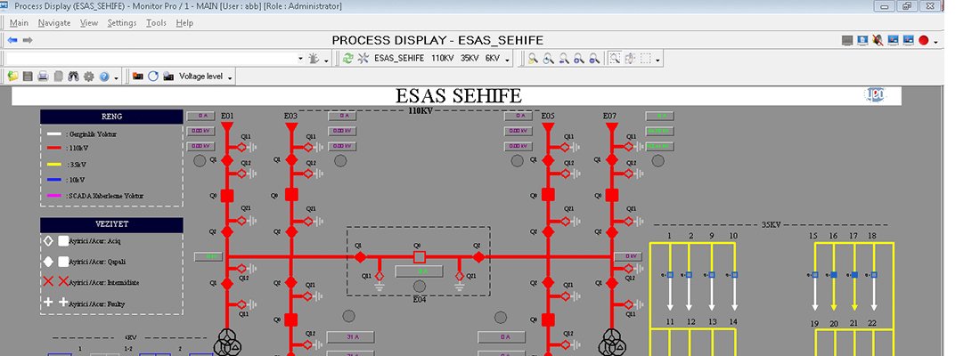
Task: Open the Navigate menu
Action: click(x=54, y=23)
